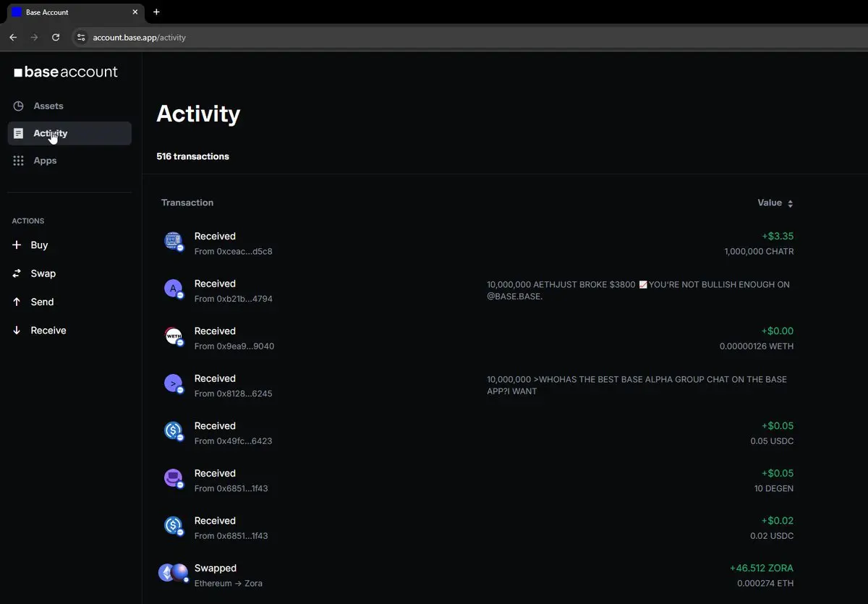Click the swap arrows icon
868x604 pixels.
17,273
